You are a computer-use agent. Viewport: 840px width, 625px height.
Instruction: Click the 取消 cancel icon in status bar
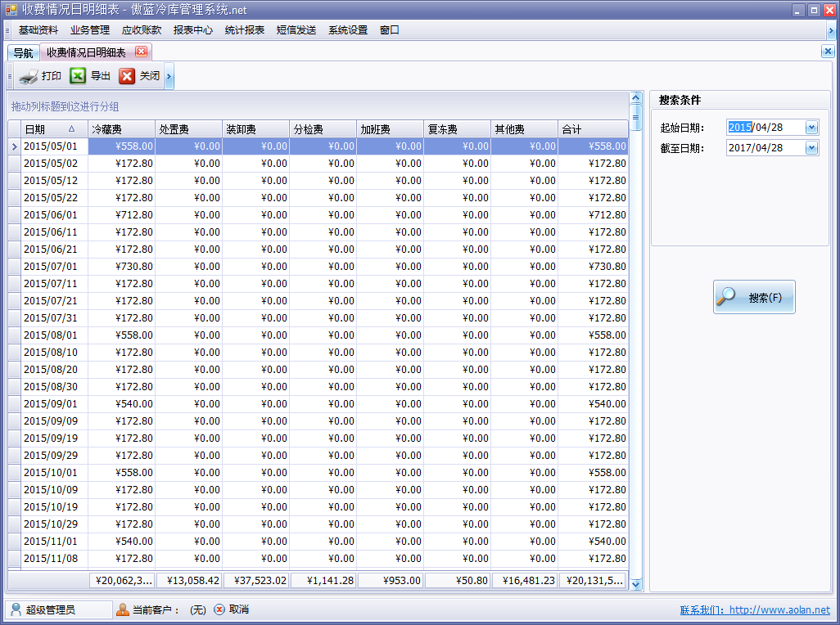pyautogui.click(x=218, y=609)
